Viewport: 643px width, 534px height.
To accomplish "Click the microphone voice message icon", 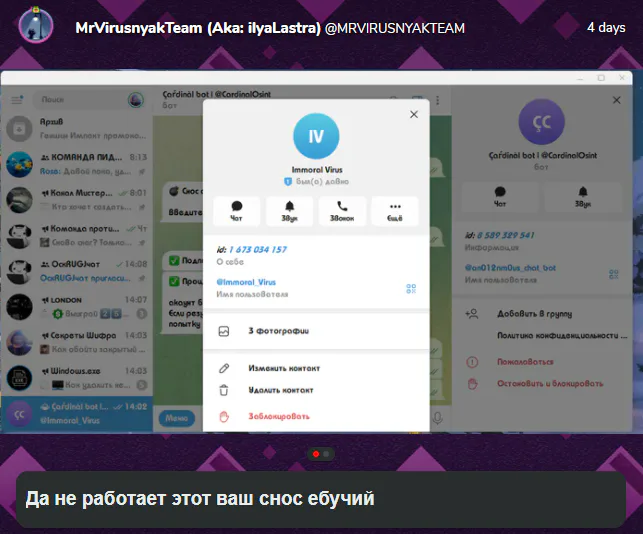I will [x=438, y=418].
